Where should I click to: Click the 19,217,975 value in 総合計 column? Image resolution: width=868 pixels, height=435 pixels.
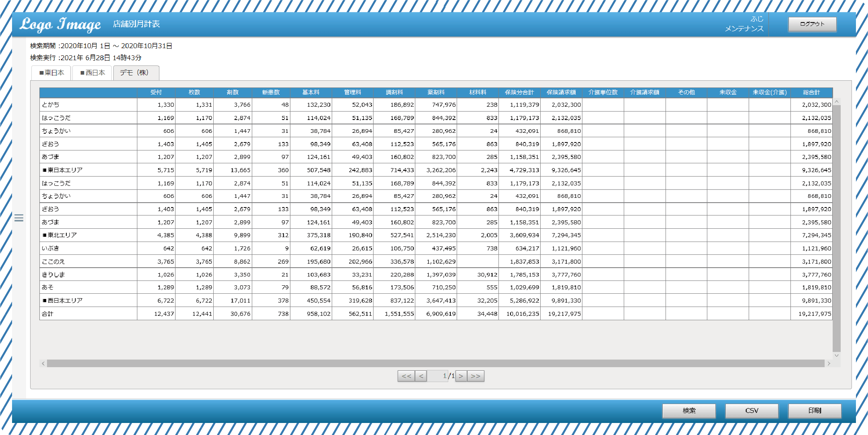815,314
